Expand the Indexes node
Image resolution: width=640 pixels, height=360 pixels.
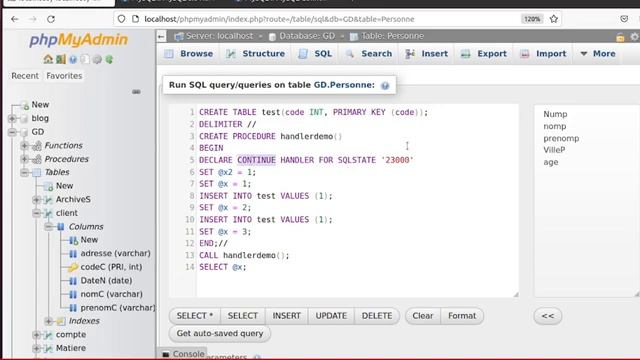click(x=49, y=321)
